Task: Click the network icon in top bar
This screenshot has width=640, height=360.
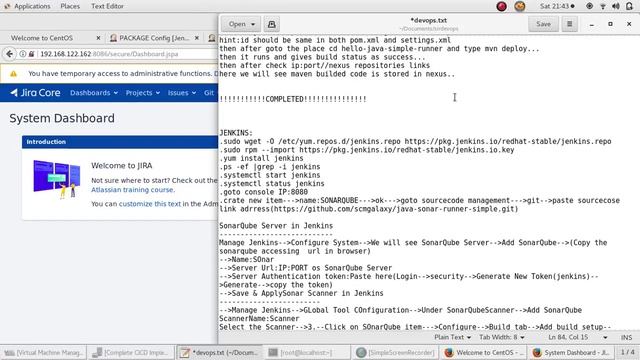Action: click(603, 6)
